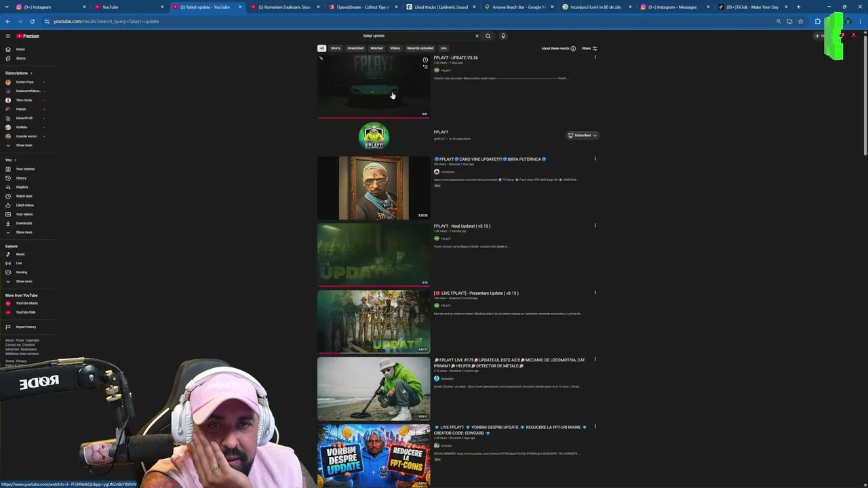The height and width of the screenshot is (488, 868).
Task: Open the You section heading
Action: click(x=9, y=160)
